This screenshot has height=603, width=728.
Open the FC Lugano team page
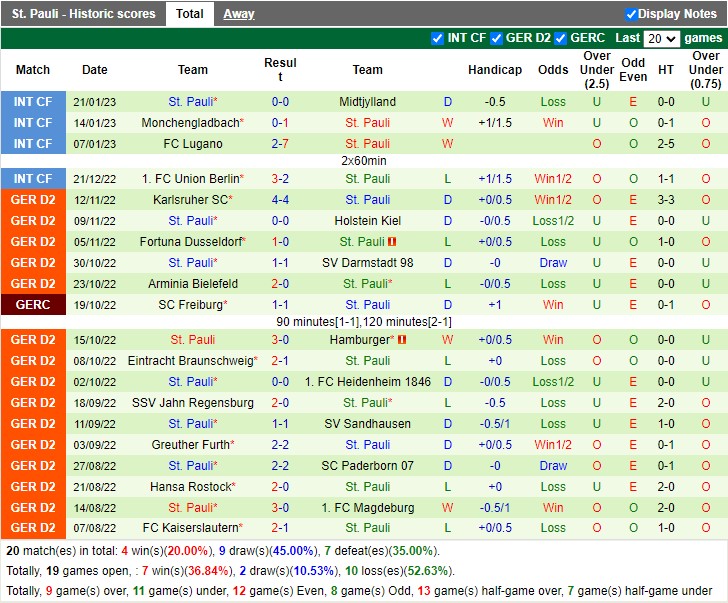tap(193, 144)
